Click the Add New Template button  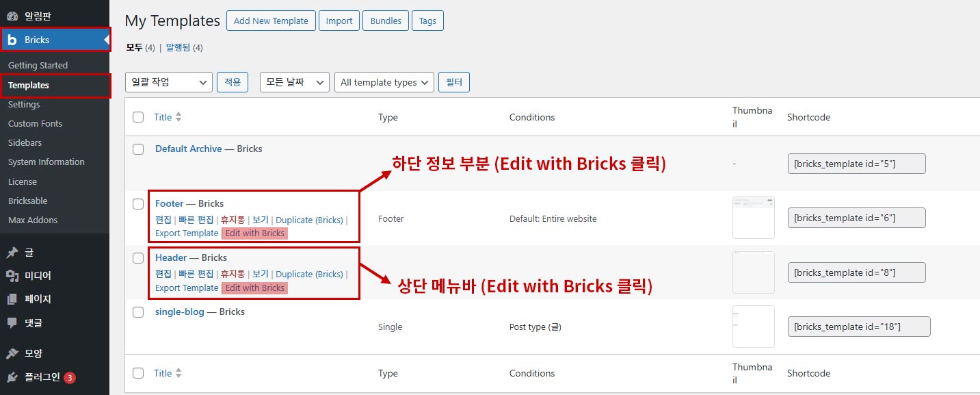pyautogui.click(x=272, y=21)
